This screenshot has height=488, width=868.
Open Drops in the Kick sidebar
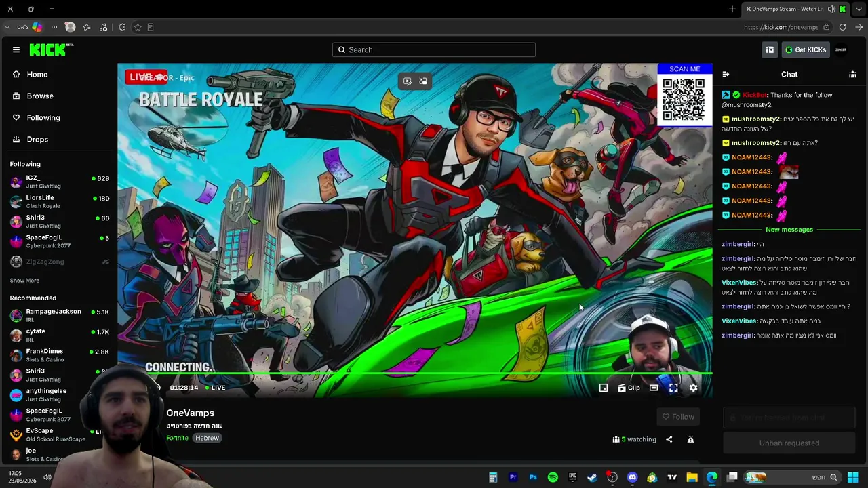point(31,139)
